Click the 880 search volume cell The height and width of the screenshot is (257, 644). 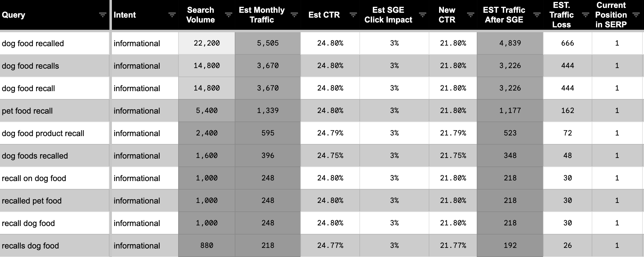[207, 245]
